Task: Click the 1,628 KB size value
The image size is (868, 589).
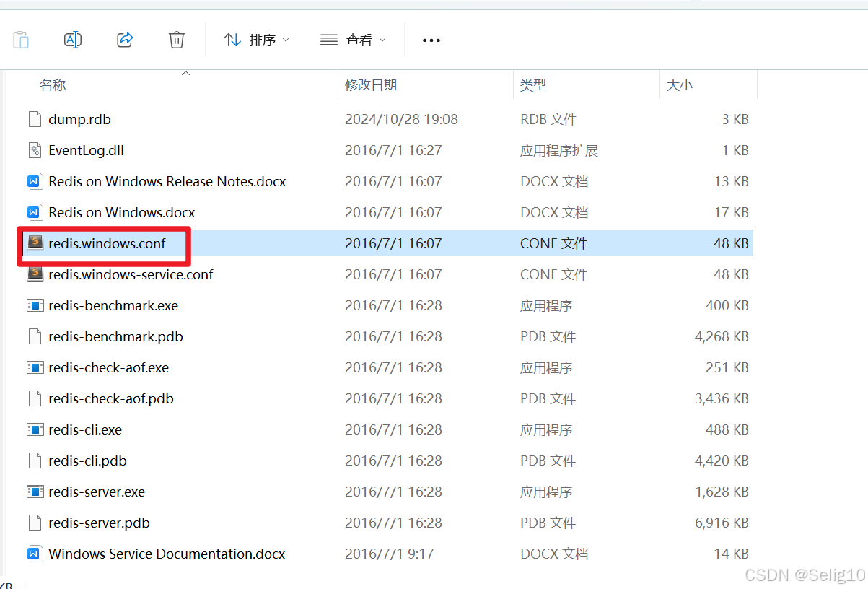Action: click(722, 492)
